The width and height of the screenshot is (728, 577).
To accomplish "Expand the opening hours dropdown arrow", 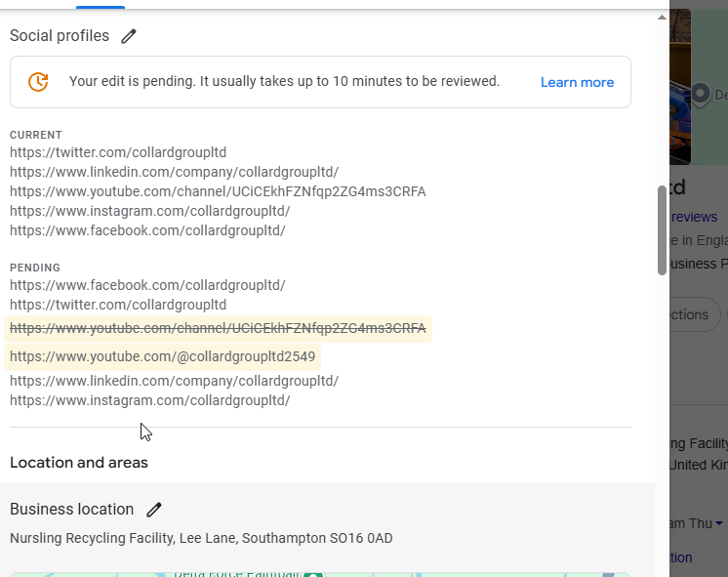I will click(x=719, y=524).
